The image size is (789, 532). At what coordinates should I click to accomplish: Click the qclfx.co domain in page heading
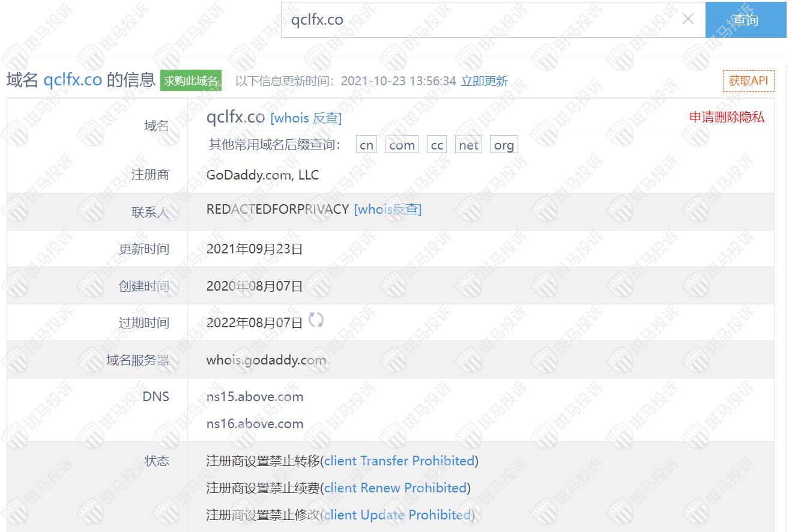click(73, 80)
